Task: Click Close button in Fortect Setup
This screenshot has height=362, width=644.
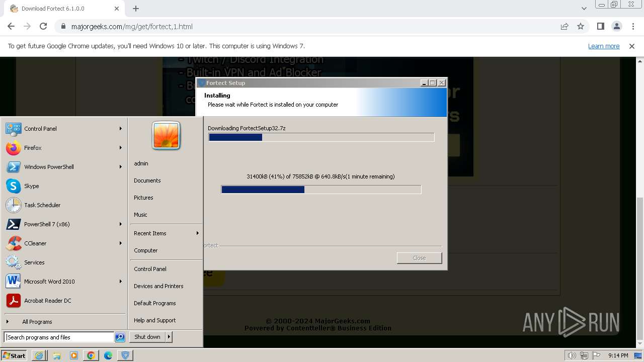Action: pos(419,258)
